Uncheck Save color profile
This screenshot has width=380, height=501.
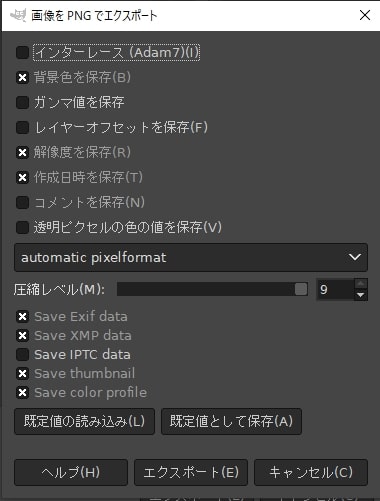click(x=22, y=392)
